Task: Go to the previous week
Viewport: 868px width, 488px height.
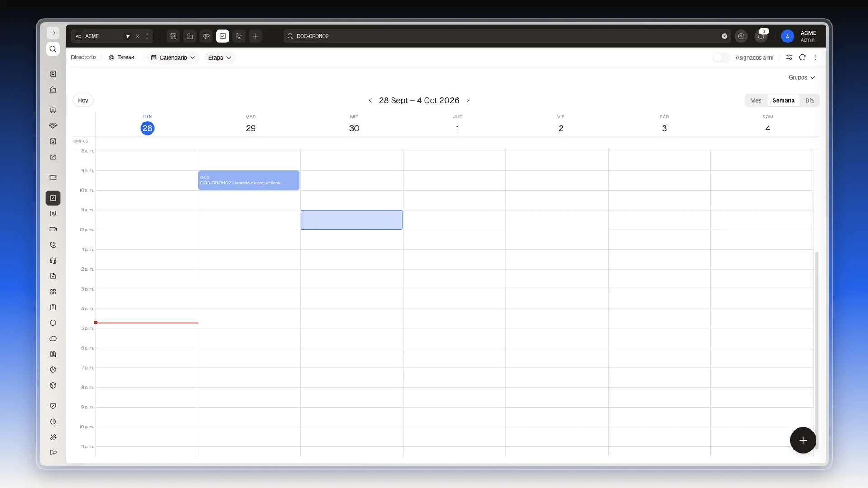Action: coord(370,100)
